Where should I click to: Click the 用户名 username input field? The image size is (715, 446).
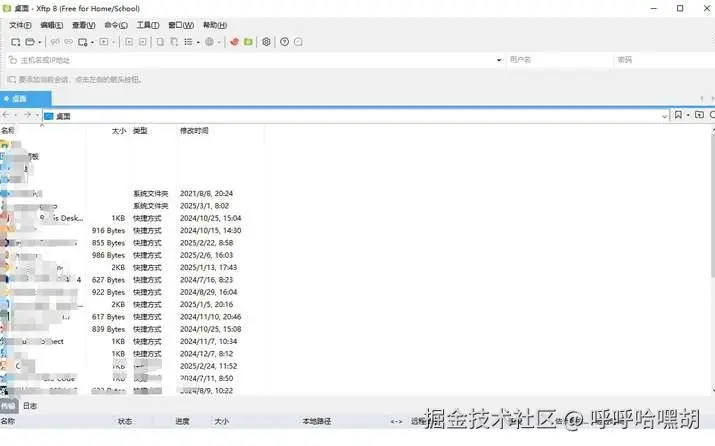pos(559,60)
